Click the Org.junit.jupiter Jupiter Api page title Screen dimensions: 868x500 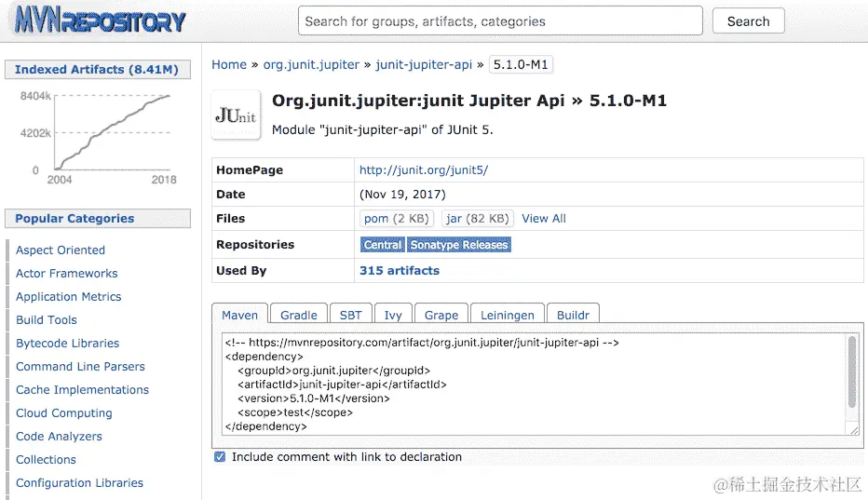[468, 101]
